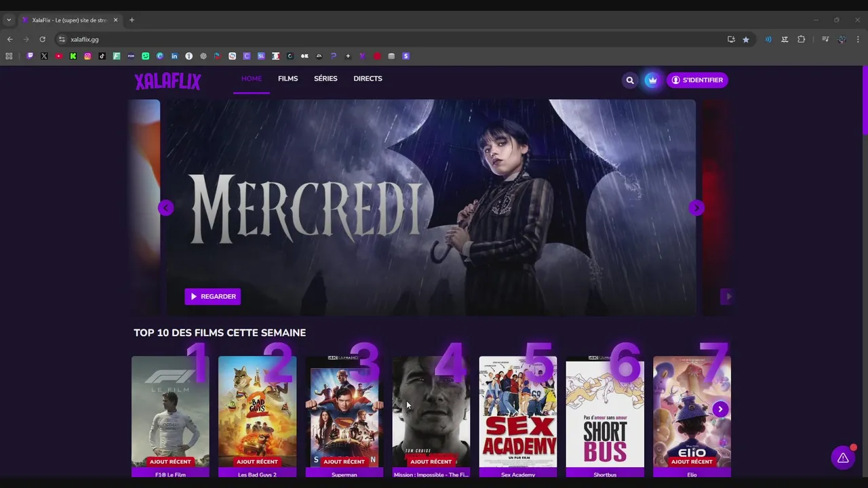The image size is (868, 488).
Task: Open the Superman movie poster
Action: coord(344,412)
